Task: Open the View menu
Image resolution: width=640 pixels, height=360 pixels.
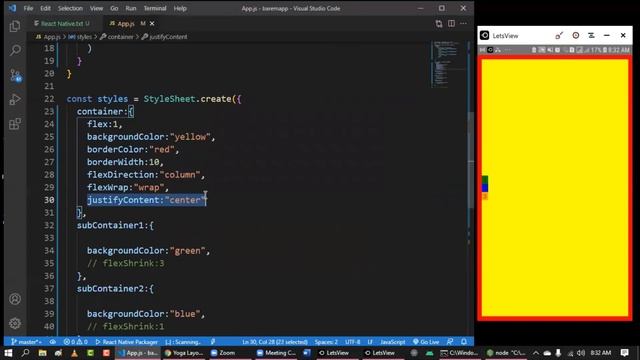Action: point(96,8)
